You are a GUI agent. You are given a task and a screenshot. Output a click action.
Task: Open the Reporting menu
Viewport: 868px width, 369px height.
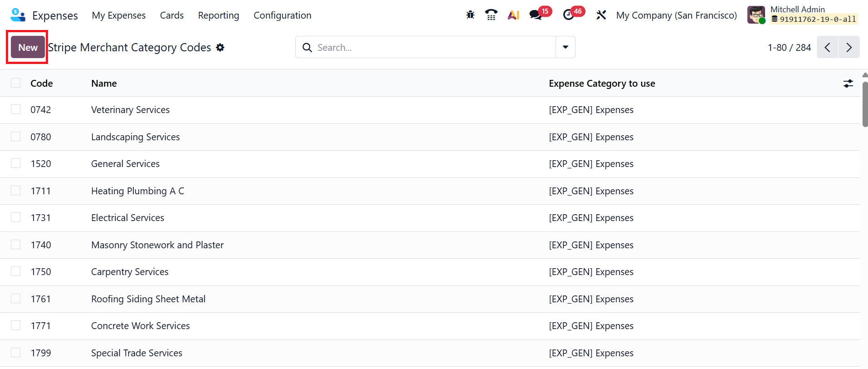coord(219,15)
